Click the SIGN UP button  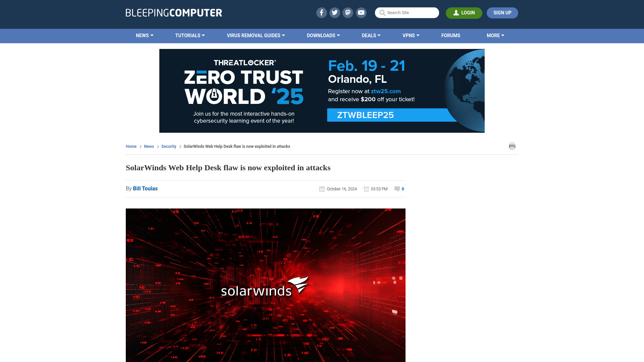[502, 13]
